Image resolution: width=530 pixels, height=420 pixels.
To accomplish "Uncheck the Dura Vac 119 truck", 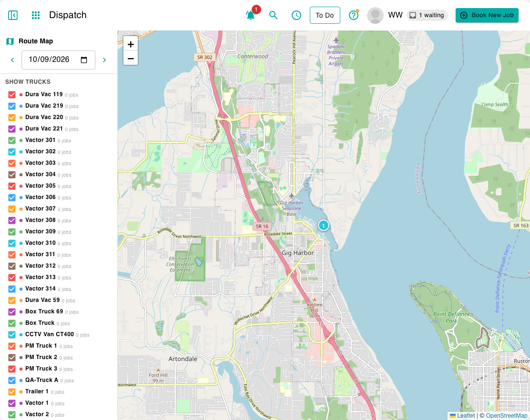I will [12, 95].
